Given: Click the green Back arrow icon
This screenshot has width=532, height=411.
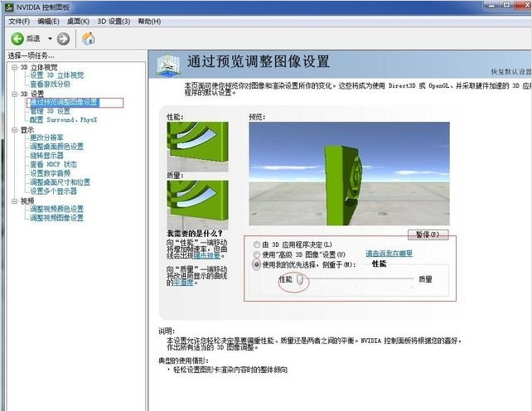Looking at the screenshot, I should click(x=17, y=39).
